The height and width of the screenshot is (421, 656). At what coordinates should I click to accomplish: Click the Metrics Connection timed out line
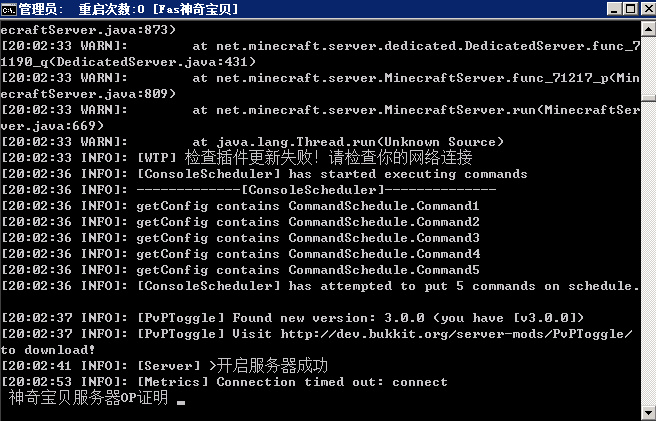coord(224,382)
